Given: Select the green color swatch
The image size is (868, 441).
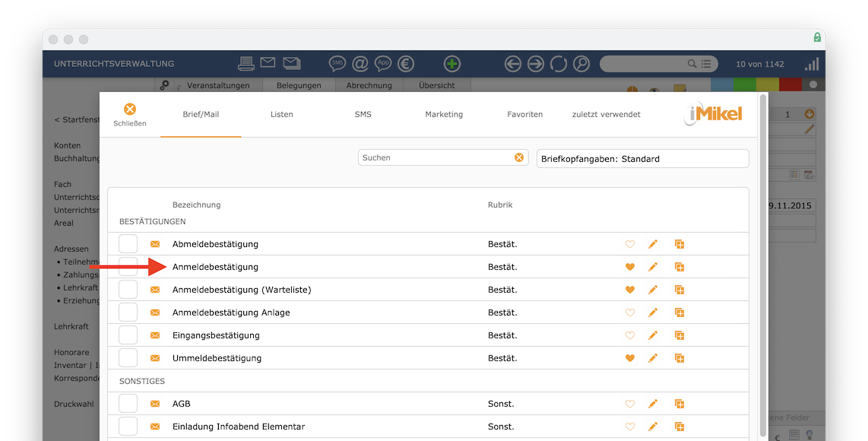Looking at the screenshot, I should tap(745, 84).
